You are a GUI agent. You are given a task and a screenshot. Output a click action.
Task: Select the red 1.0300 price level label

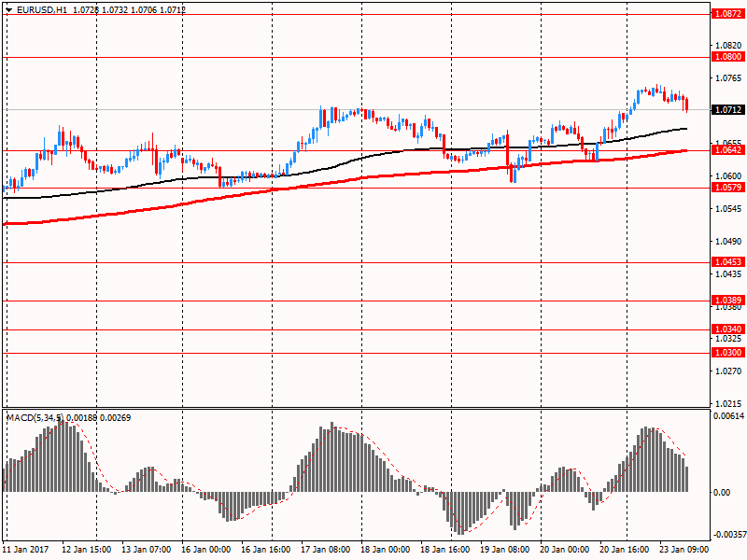click(727, 353)
